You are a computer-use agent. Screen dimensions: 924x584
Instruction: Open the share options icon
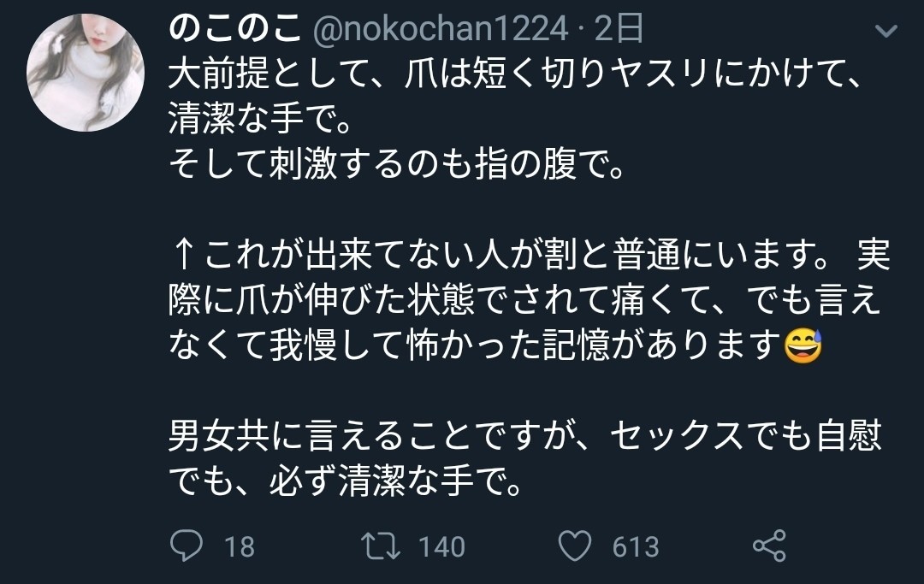pos(768,546)
